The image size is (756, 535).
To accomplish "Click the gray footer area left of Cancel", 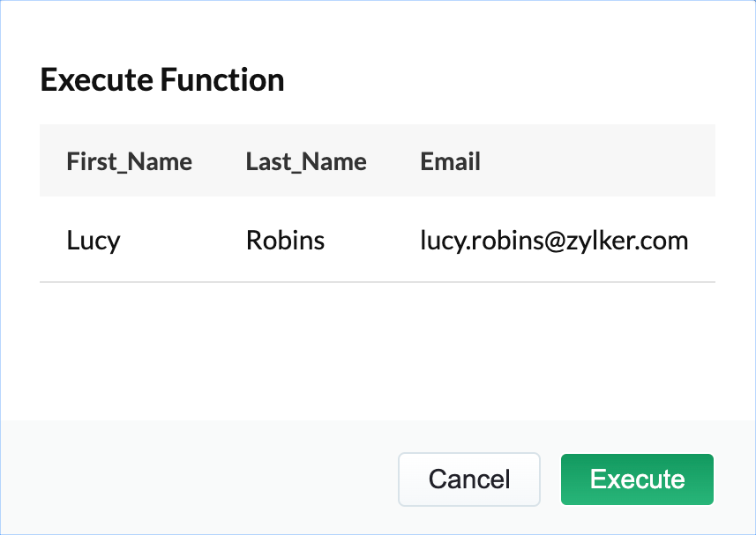I will 194,479.
